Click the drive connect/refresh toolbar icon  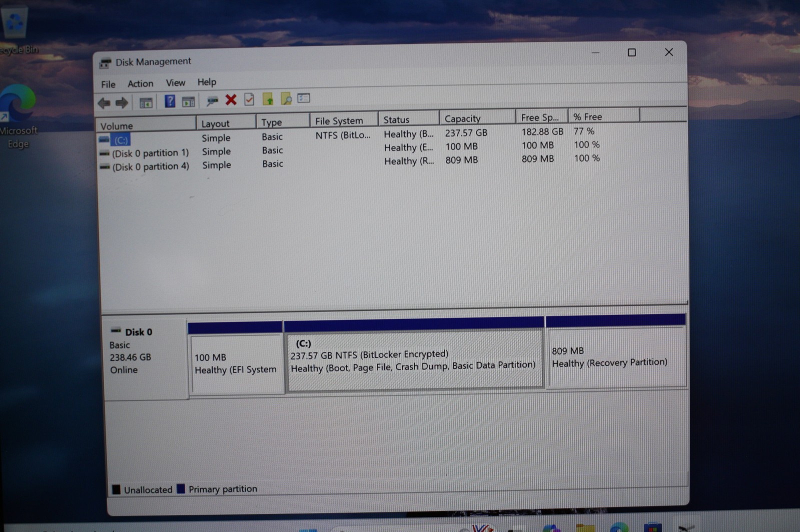coord(212,101)
